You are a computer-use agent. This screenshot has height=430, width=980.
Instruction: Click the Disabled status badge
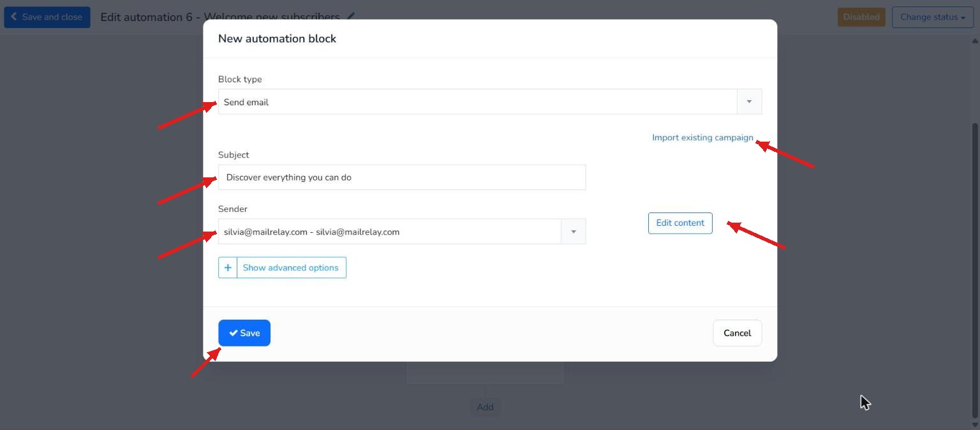(x=861, y=17)
